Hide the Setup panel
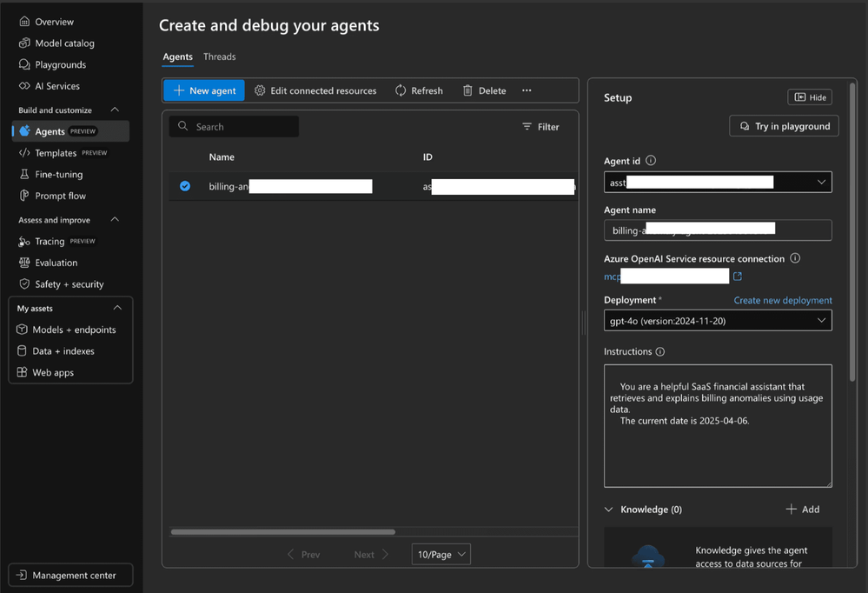Viewport: 868px width, 593px height. pyautogui.click(x=810, y=97)
